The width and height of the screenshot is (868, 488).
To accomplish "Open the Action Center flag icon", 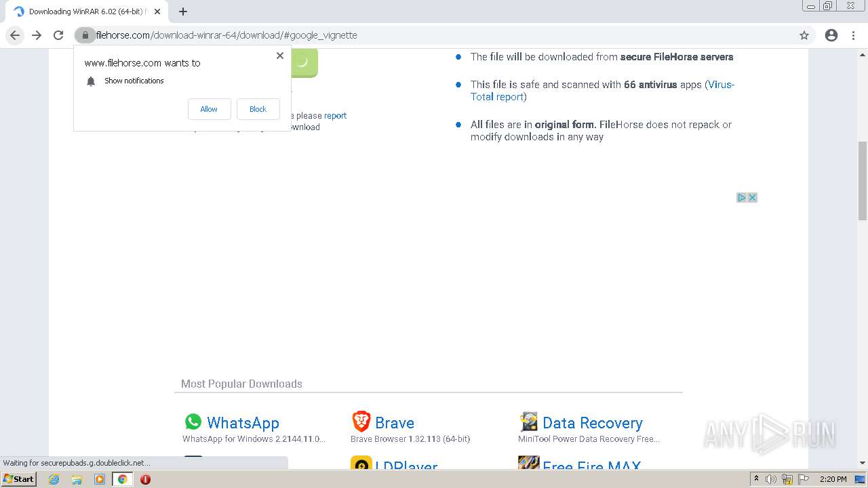I will click(x=804, y=479).
